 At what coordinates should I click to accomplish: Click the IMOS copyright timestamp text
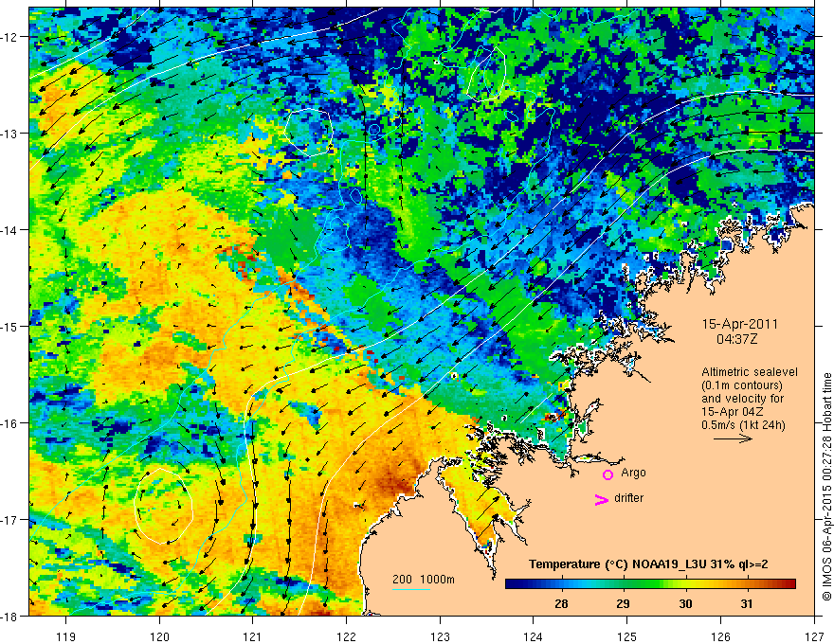point(826,485)
